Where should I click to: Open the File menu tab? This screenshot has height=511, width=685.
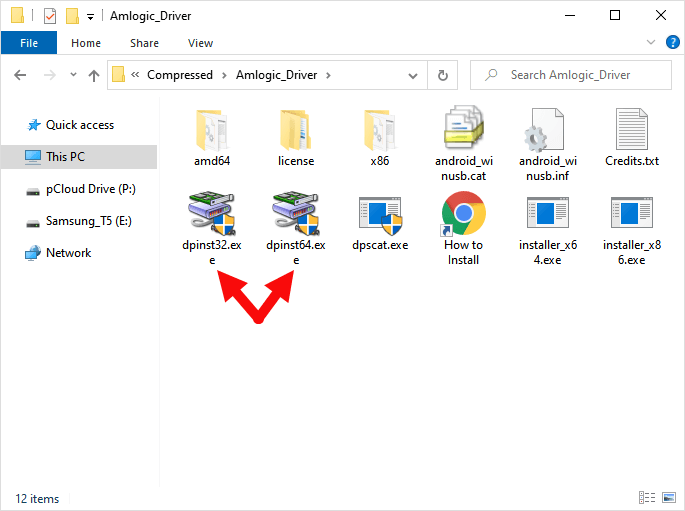tap(29, 43)
